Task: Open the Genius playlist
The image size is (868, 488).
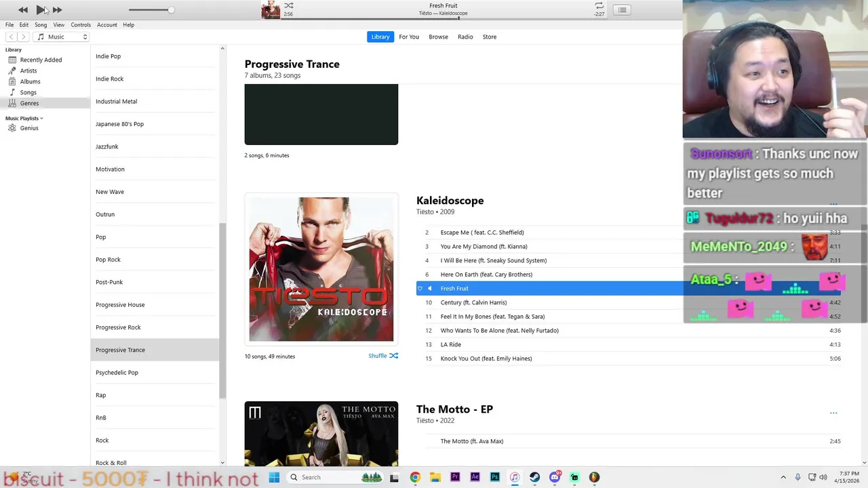Action: click(x=29, y=128)
